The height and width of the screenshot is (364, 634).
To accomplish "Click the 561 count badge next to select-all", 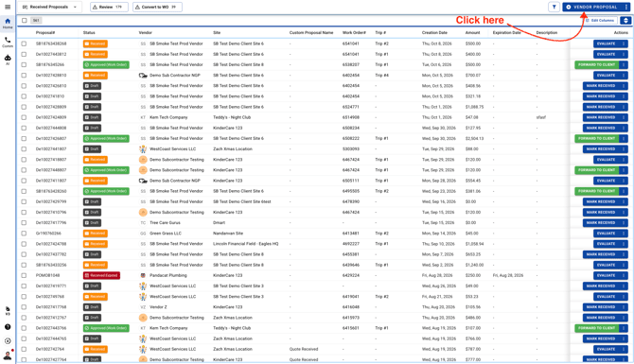I will pos(36,20).
